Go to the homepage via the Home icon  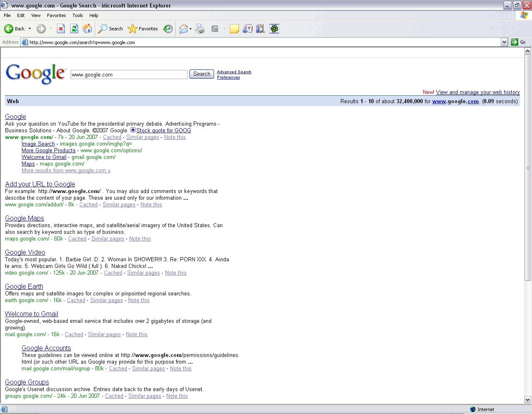(x=87, y=29)
